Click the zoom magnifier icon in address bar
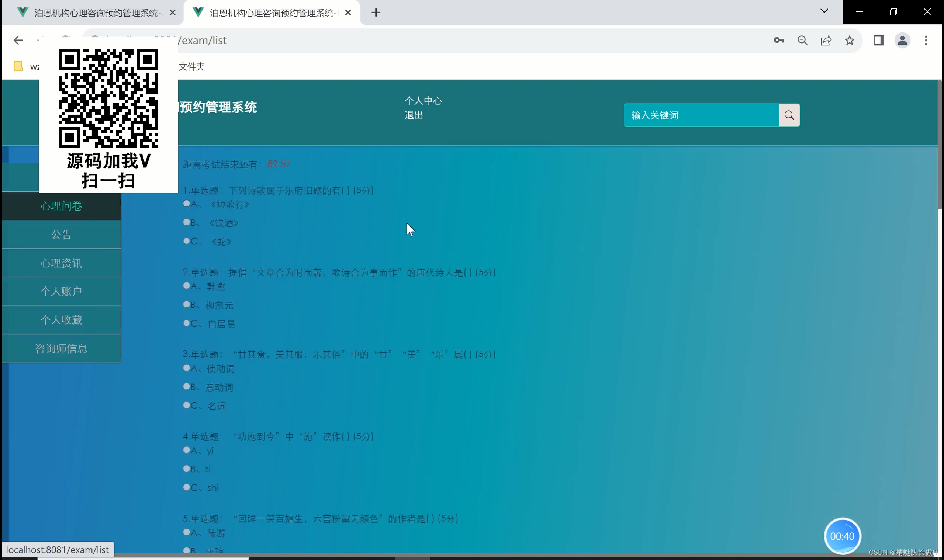 click(x=802, y=41)
